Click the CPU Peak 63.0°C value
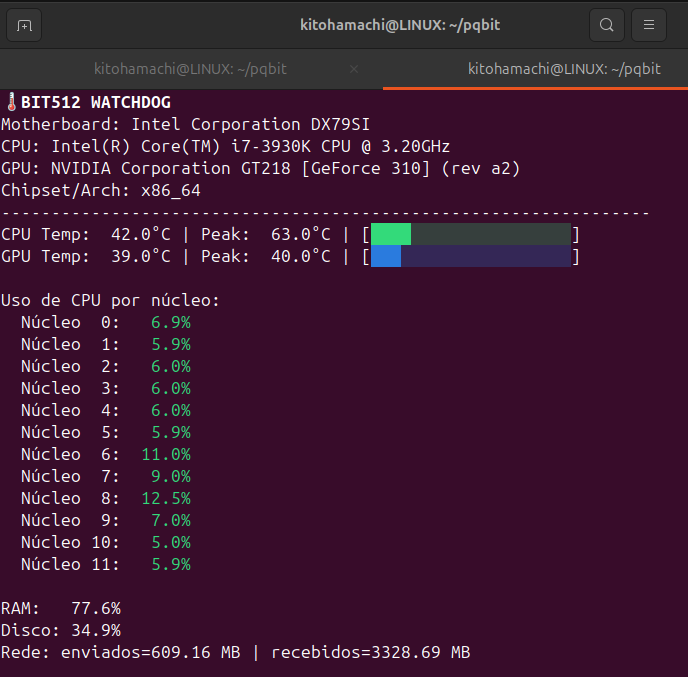The height and width of the screenshot is (677, 688). (x=301, y=234)
